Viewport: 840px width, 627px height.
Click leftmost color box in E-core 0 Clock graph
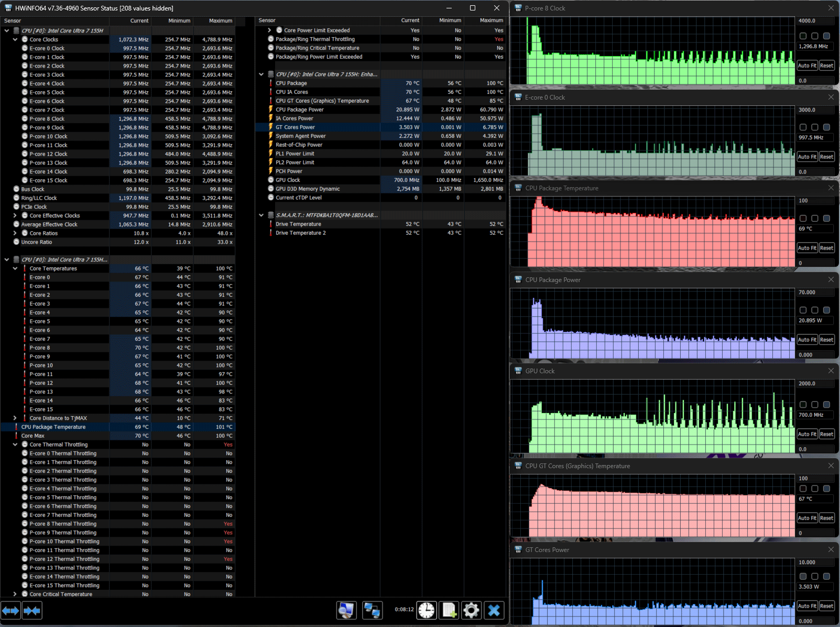tap(803, 127)
